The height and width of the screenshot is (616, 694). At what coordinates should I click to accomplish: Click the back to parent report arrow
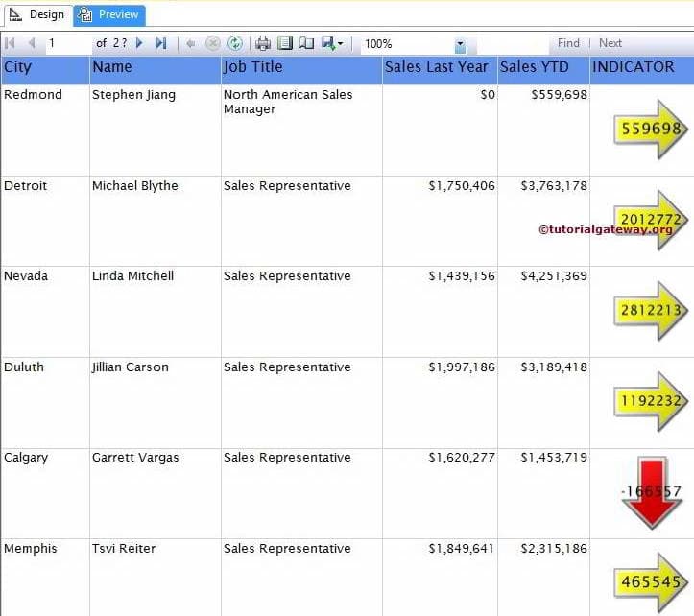coord(191,43)
